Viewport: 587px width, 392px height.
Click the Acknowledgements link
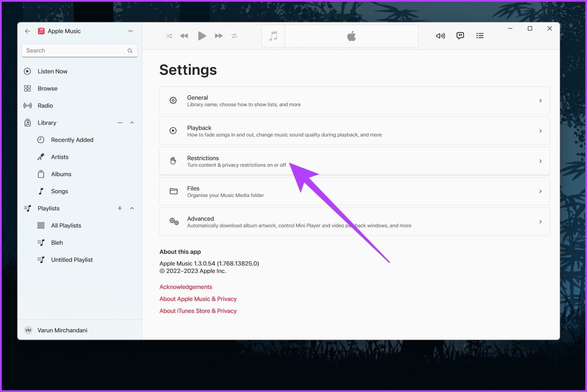pos(186,287)
